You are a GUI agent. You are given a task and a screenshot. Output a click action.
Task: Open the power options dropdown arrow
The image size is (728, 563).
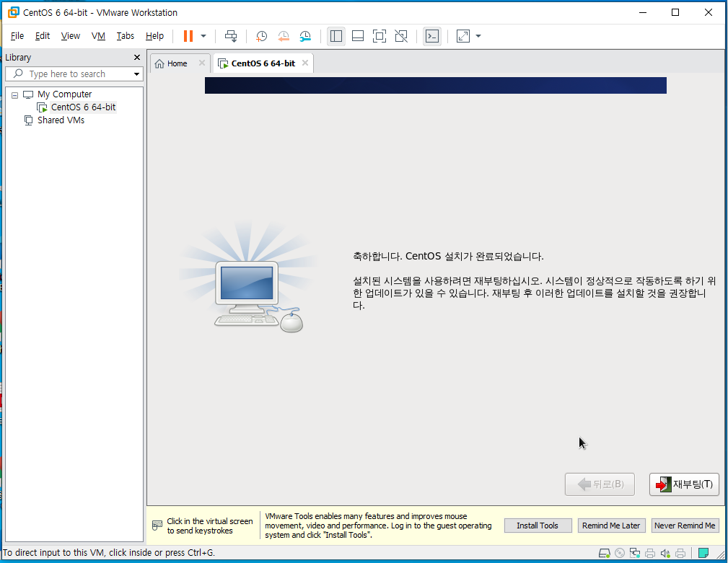(x=203, y=36)
